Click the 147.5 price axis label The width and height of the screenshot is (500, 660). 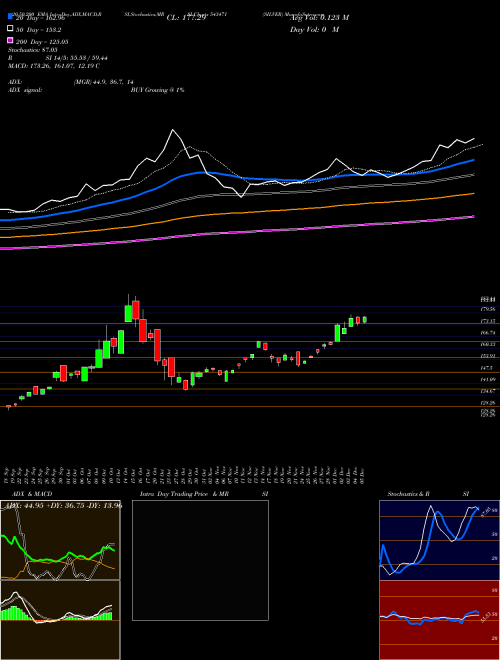(487, 368)
